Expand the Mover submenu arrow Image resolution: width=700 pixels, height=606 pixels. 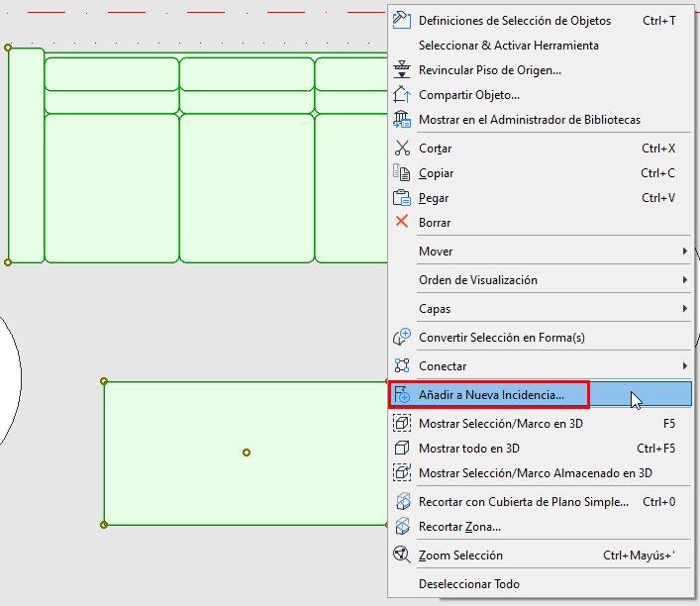pyautogui.click(x=685, y=251)
